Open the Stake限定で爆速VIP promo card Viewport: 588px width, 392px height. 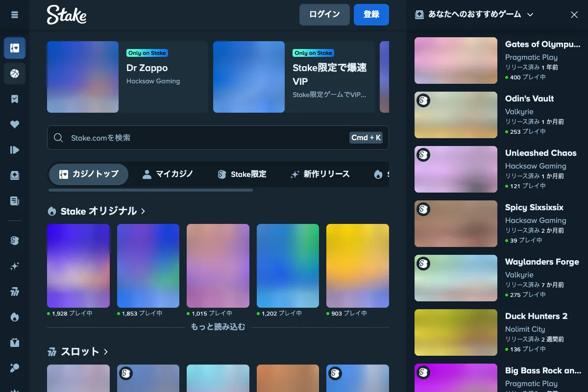point(294,77)
